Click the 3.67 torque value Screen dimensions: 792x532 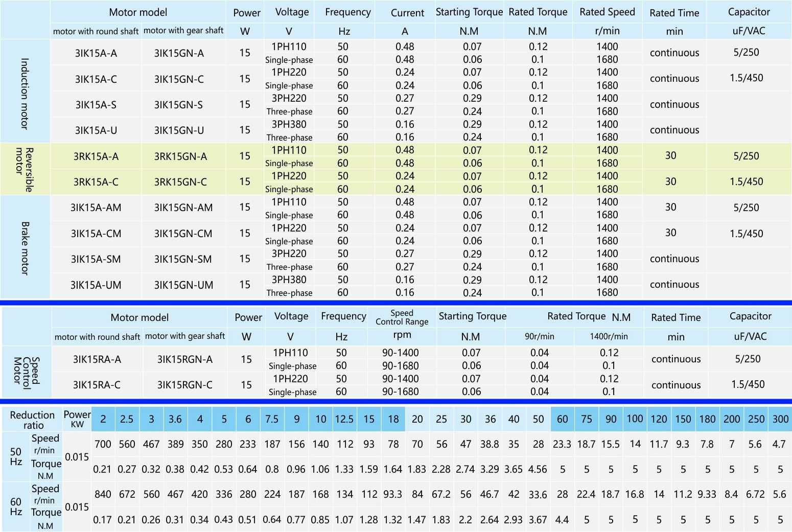click(538, 520)
